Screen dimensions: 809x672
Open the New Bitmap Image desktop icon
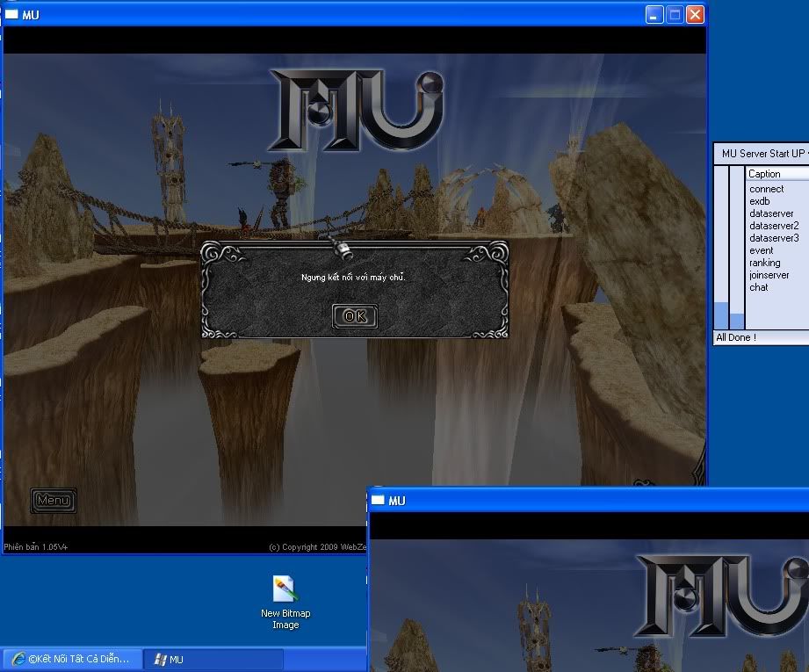click(x=285, y=603)
